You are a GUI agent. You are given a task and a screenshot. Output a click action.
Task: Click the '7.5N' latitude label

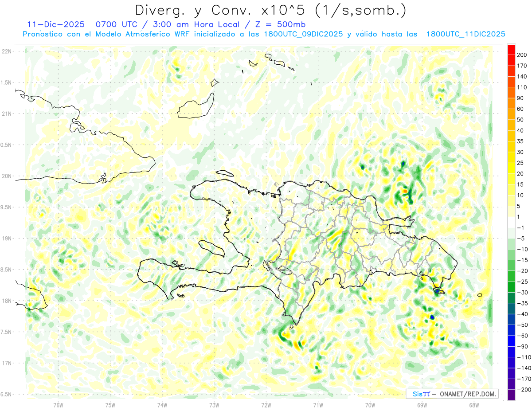6,332
